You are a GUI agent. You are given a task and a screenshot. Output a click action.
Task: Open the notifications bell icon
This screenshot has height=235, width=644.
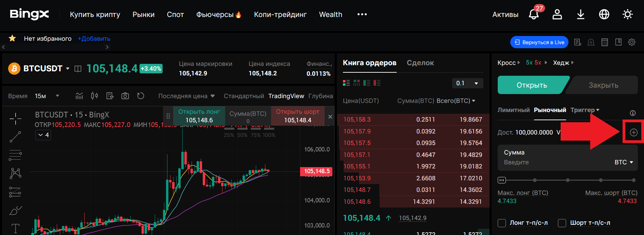coord(533,14)
